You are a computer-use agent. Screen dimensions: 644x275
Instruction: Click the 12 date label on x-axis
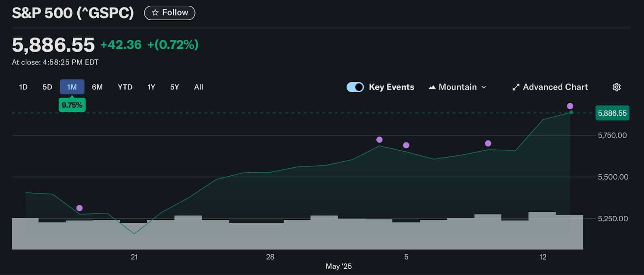(x=543, y=257)
